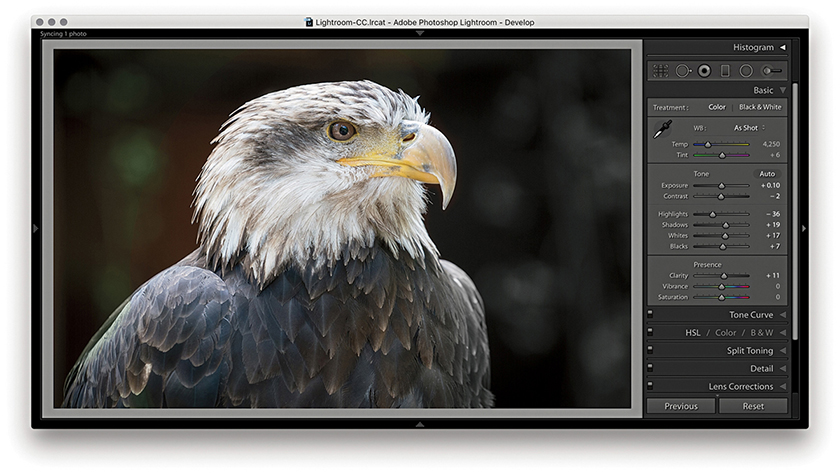Select the Adjustment Brush tool
840x473 pixels.
[x=772, y=71]
